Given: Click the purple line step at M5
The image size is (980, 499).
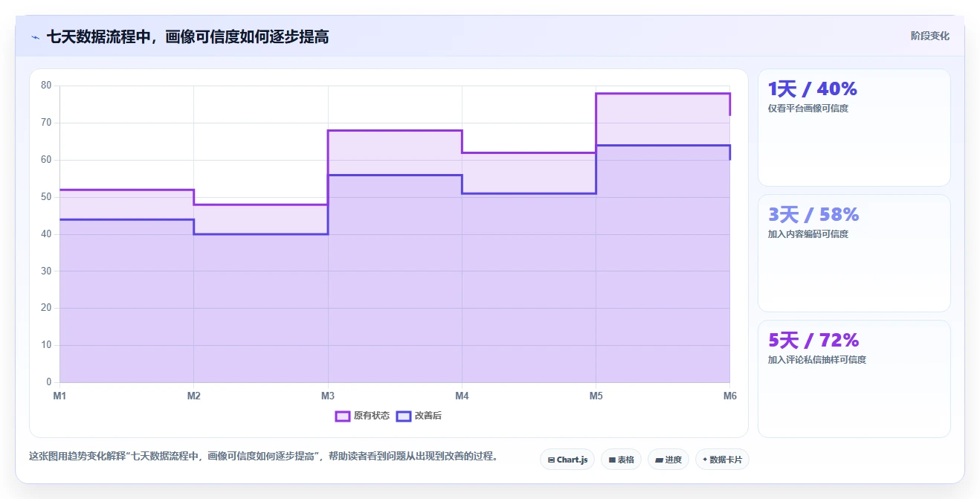Looking at the screenshot, I should coord(596,123).
